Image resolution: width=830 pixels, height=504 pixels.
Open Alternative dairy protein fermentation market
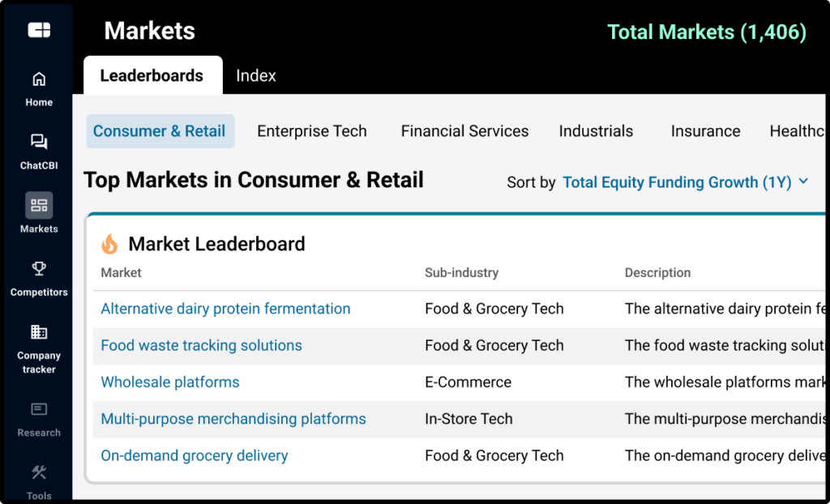coord(225,309)
